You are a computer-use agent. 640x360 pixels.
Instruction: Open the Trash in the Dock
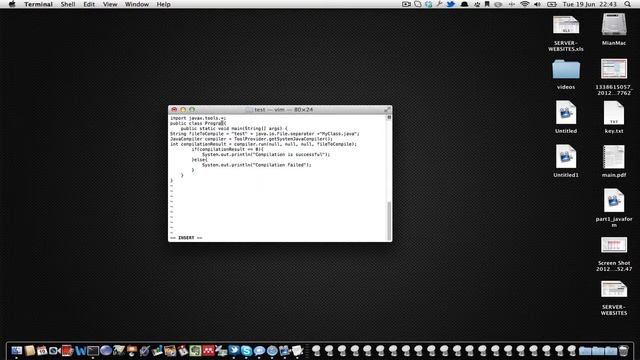coord(623,350)
